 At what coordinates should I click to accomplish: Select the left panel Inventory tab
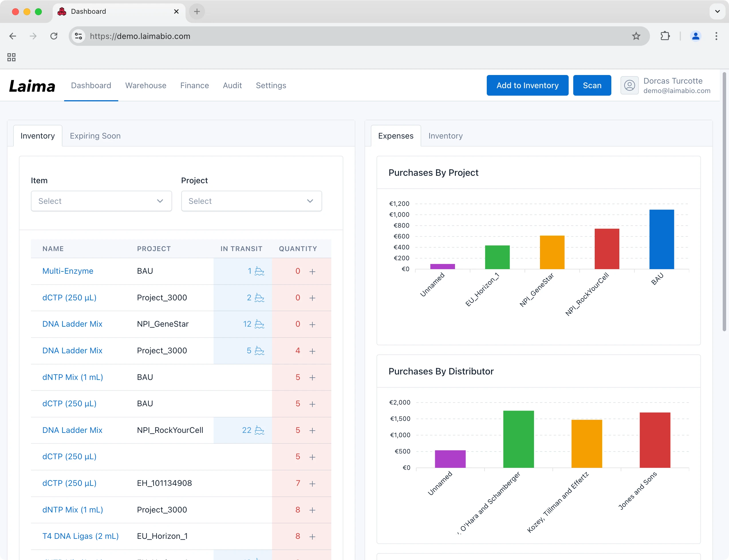[x=38, y=136]
